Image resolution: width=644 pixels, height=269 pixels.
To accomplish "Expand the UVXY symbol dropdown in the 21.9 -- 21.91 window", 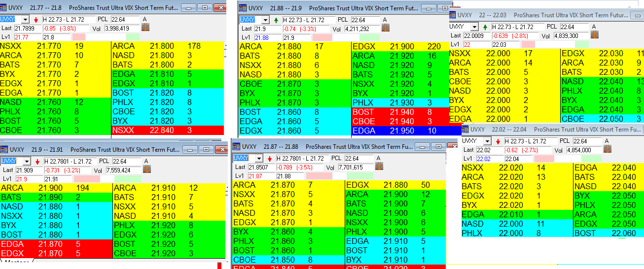I will coord(26,161).
